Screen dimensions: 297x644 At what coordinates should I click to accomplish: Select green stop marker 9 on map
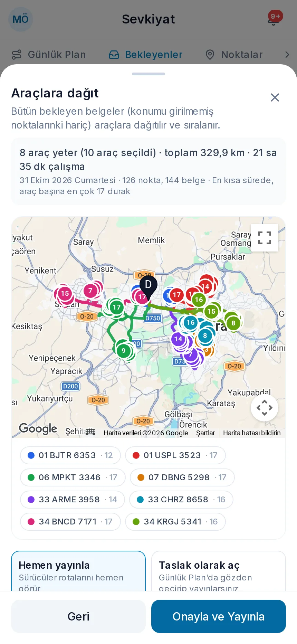124,351
